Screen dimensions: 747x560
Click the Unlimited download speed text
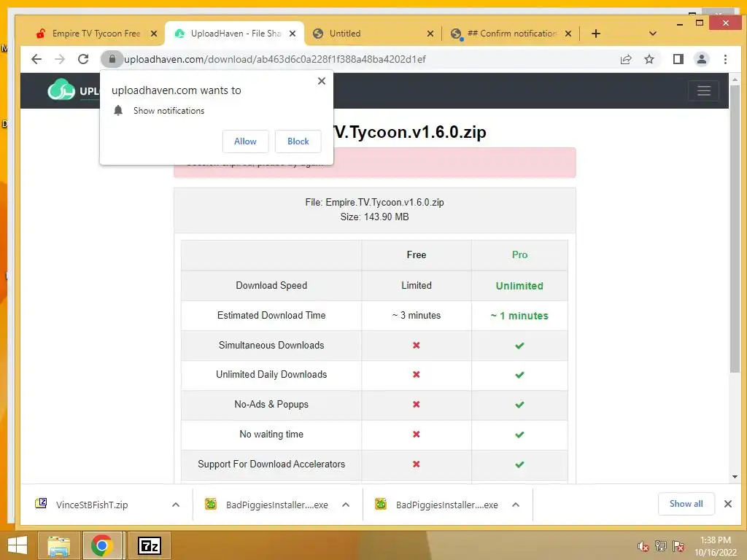[x=519, y=286]
